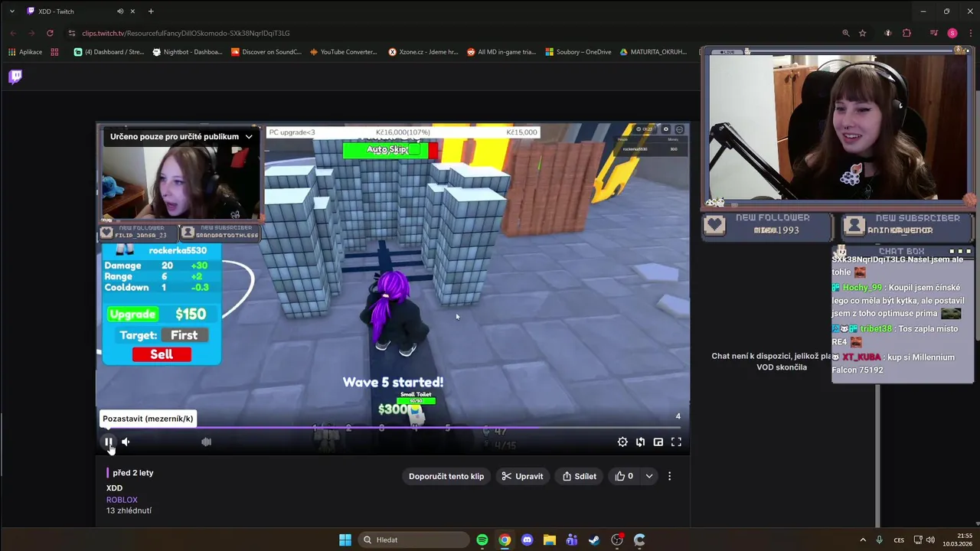This screenshot has height=551, width=980.
Task: Select the XDD - Twitch tab
Action: point(79,11)
